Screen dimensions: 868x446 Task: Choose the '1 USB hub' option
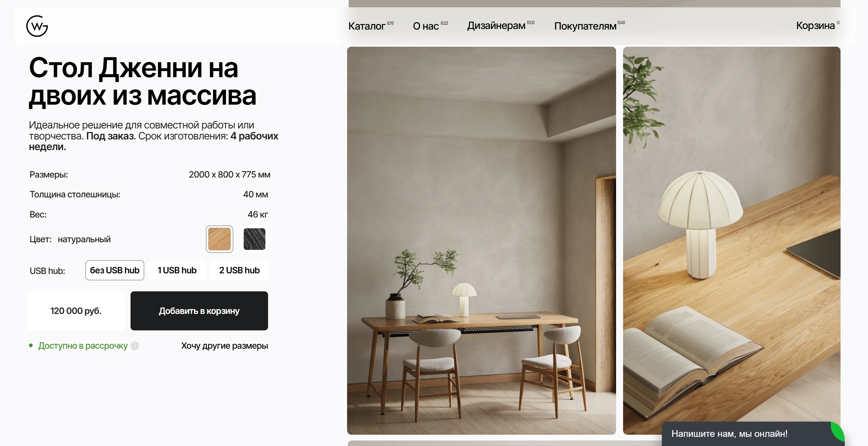(177, 270)
